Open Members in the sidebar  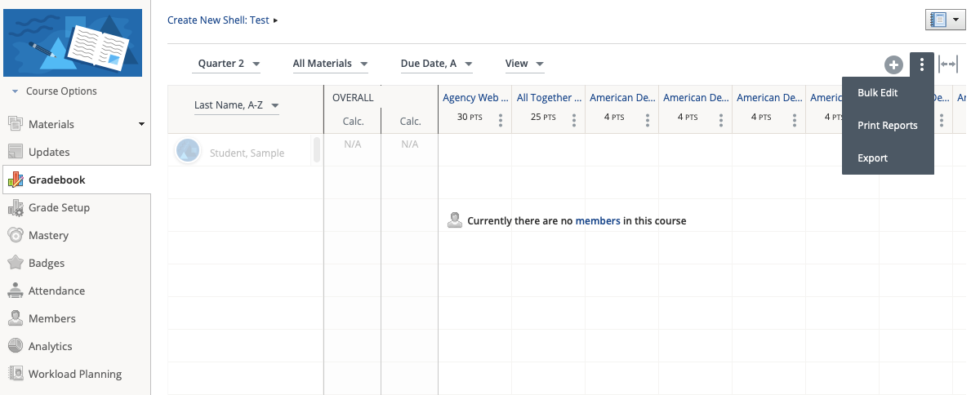tap(52, 318)
